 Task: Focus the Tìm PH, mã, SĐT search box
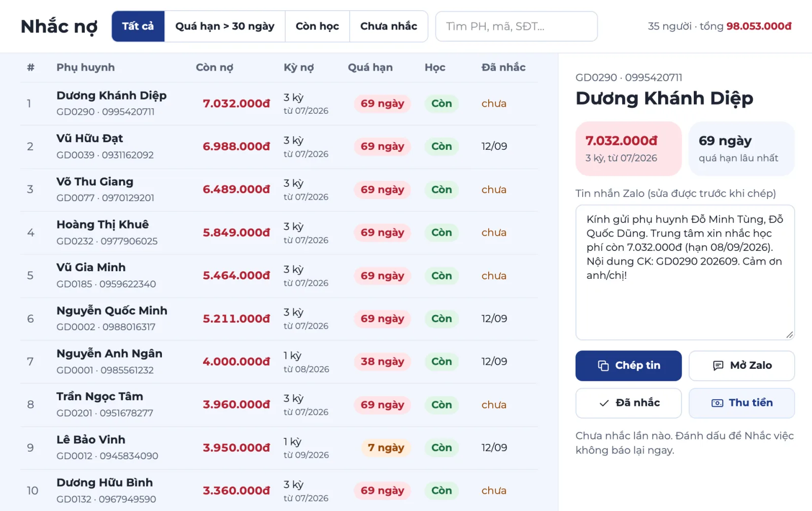tap(516, 26)
